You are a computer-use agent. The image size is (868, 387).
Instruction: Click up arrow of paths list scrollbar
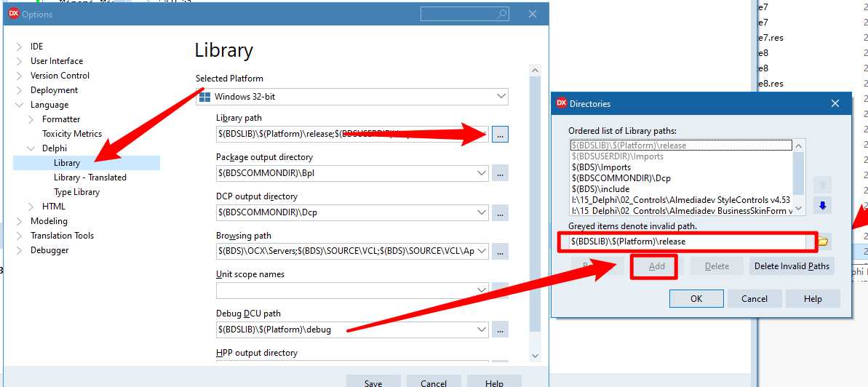pyautogui.click(x=800, y=146)
